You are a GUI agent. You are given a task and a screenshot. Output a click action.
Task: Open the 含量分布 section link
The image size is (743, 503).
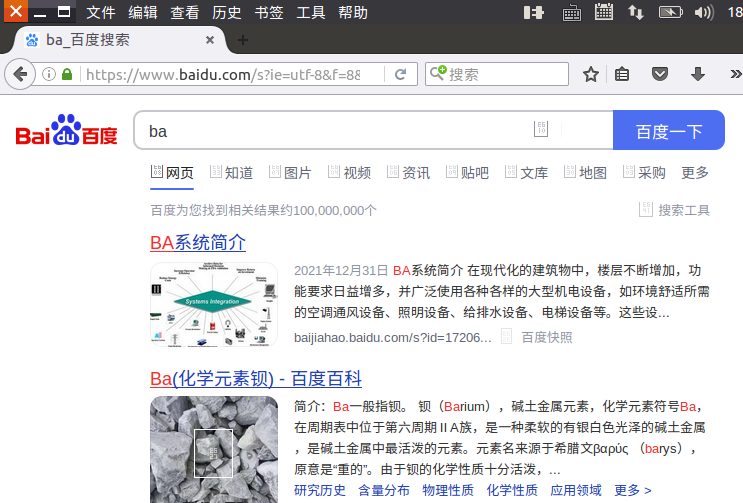click(x=384, y=490)
